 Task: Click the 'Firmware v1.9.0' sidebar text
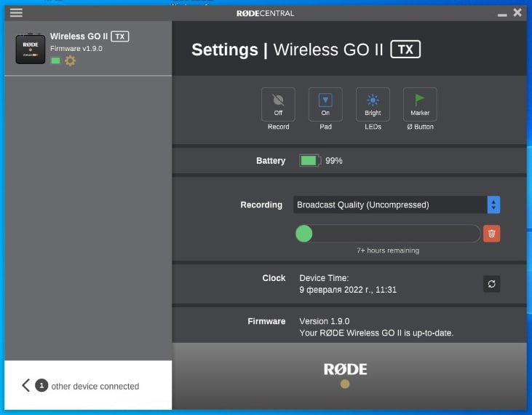tap(76, 49)
